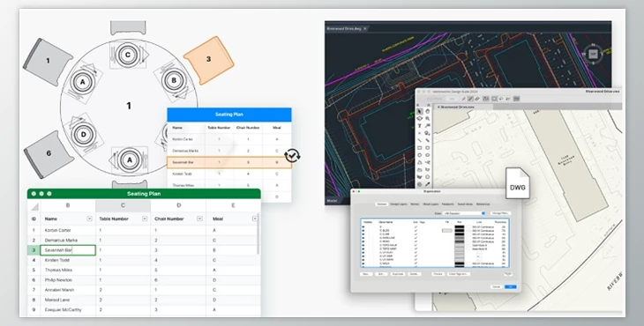Switch to the Design Layers tab
The height and width of the screenshot is (326, 644).
[399, 204]
